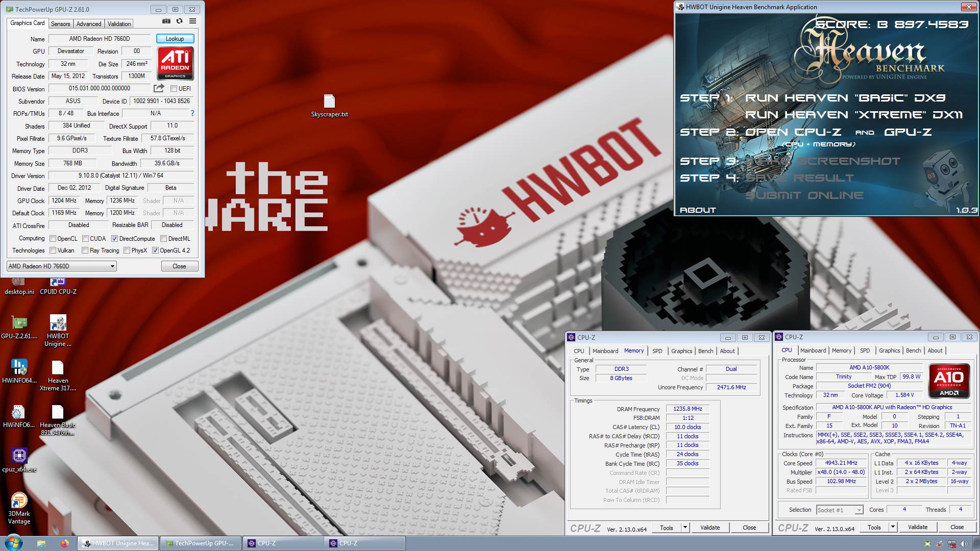Switch to SPD tab in CPU-Z Memory window
980x551 pixels.
pos(657,351)
